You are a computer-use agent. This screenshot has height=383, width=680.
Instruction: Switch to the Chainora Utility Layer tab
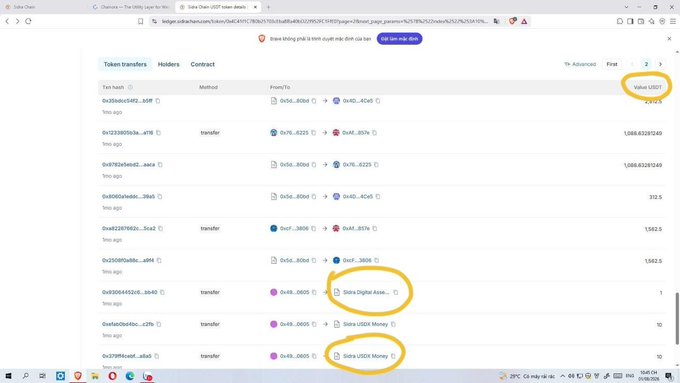click(132, 7)
